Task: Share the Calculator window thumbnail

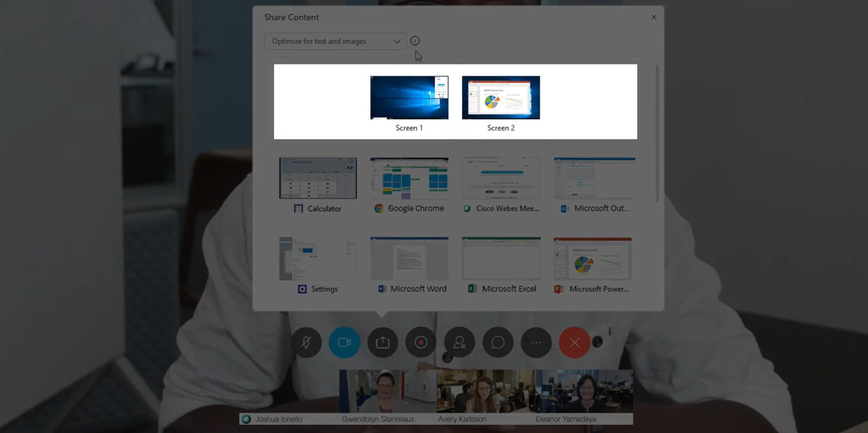Action: click(318, 178)
